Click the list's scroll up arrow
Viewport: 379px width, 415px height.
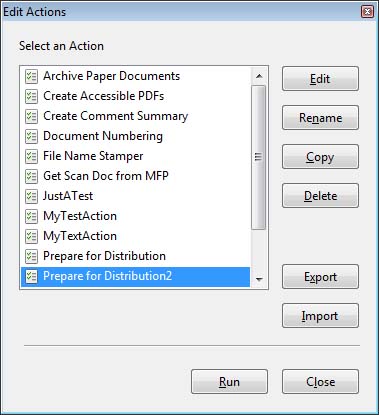[x=259, y=76]
